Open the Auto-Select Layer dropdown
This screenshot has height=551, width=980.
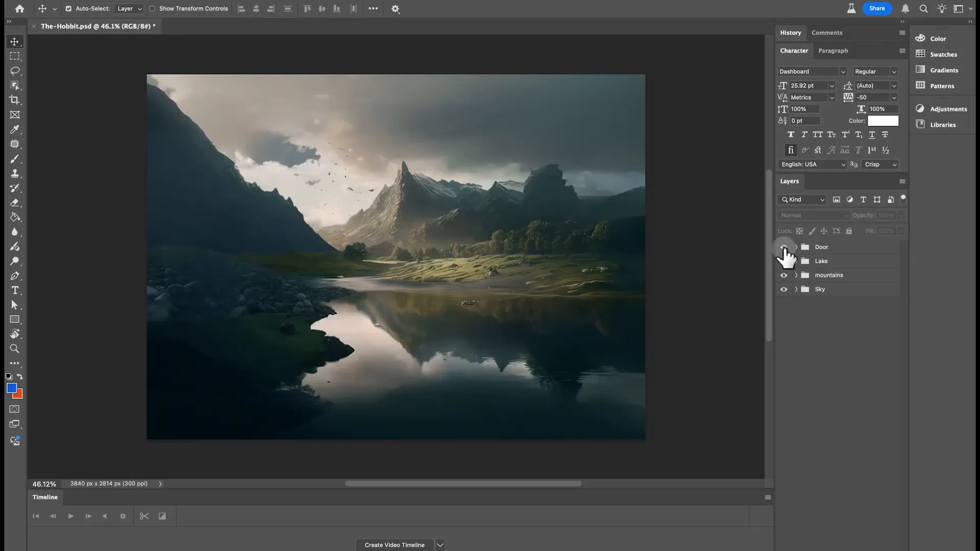pos(129,9)
